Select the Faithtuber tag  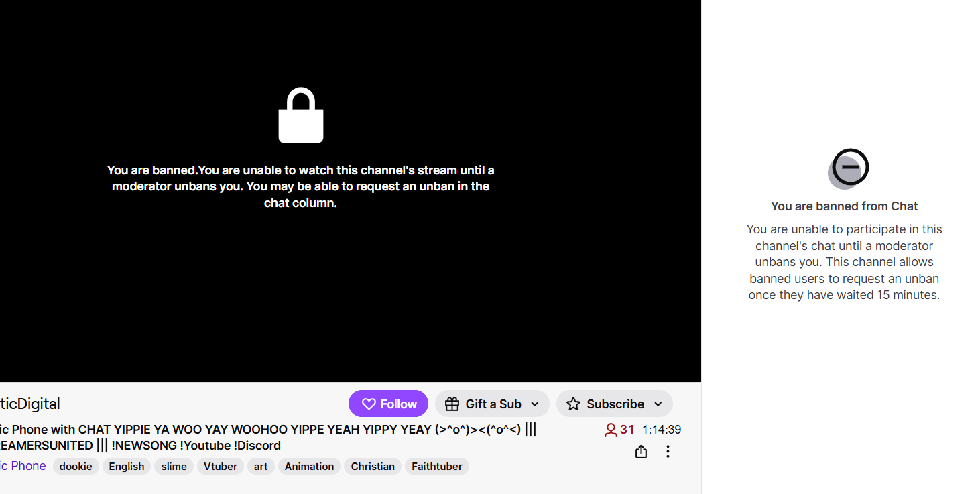(x=437, y=467)
